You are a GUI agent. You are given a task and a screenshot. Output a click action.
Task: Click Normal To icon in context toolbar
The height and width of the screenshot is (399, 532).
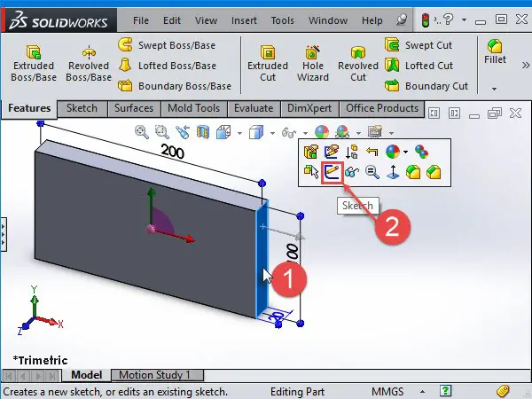point(393,172)
